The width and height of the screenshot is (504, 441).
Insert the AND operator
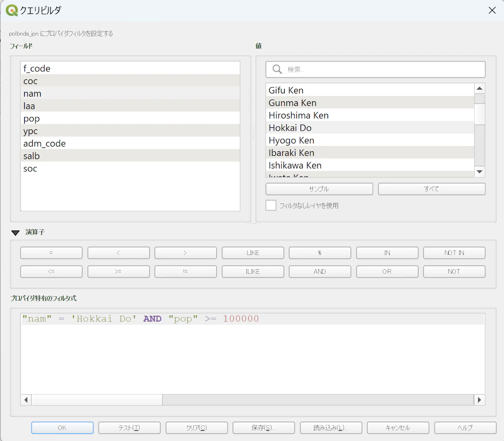point(320,272)
